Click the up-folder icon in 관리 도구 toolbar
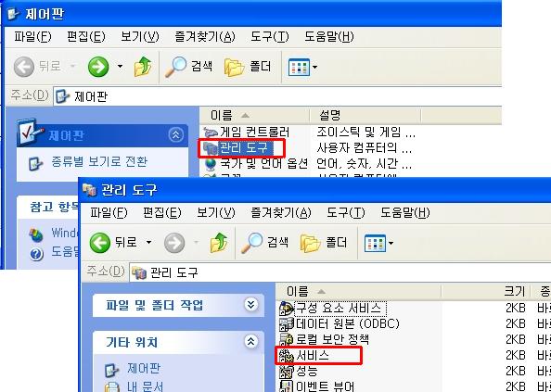 pos(219,243)
